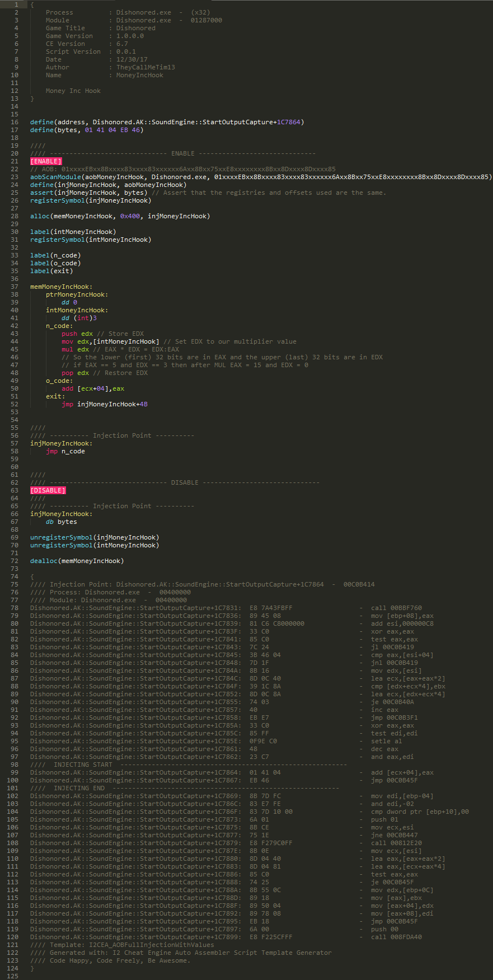Click 'Process: Dishonored.exe - 00400000' comment line
Screen dimensions: 493x980
[110, 592]
